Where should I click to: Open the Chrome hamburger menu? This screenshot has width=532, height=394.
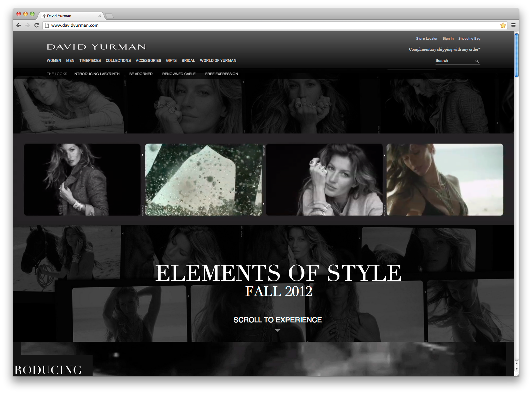pyautogui.click(x=513, y=25)
